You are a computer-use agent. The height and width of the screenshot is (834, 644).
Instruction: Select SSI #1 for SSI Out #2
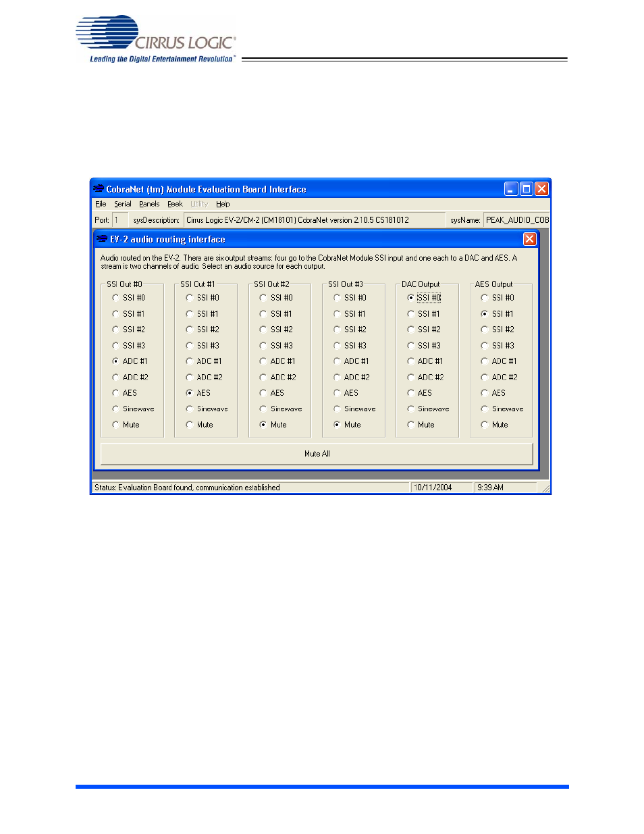[x=276, y=314]
